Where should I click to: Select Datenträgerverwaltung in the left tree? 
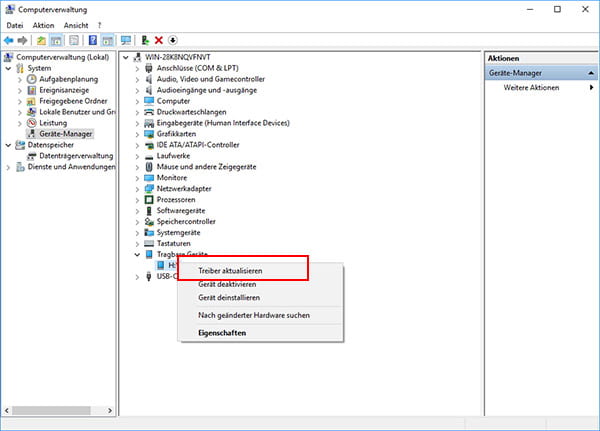coord(76,156)
